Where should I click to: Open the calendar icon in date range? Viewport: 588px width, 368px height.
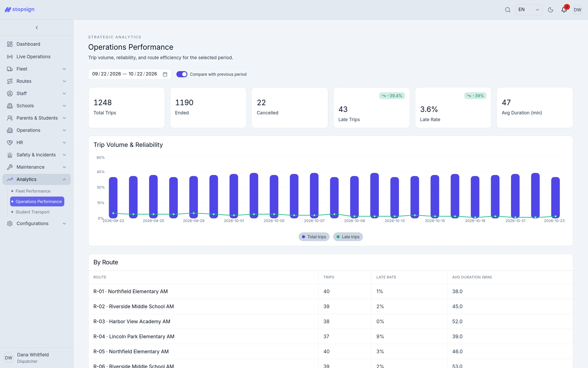pyautogui.click(x=165, y=74)
